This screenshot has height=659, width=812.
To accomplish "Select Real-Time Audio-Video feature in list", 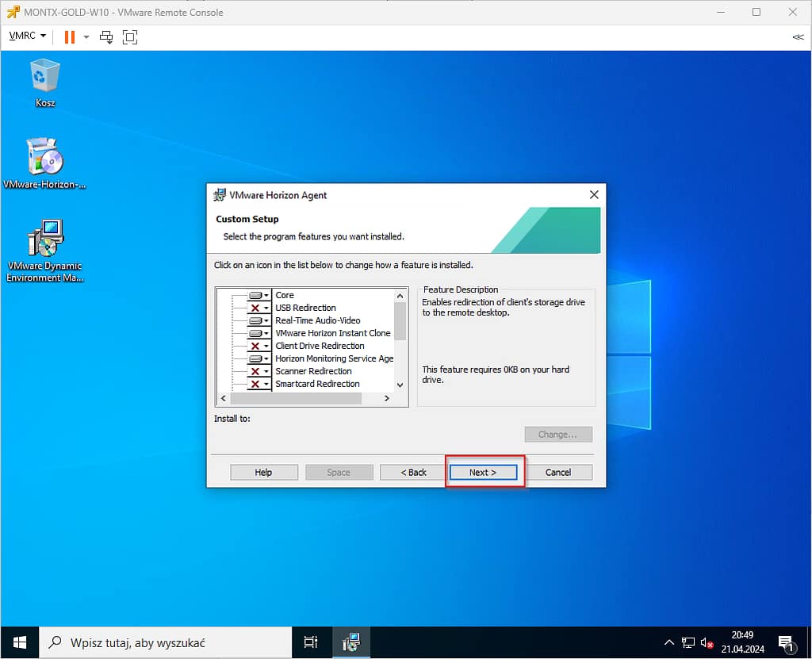I will (x=317, y=320).
